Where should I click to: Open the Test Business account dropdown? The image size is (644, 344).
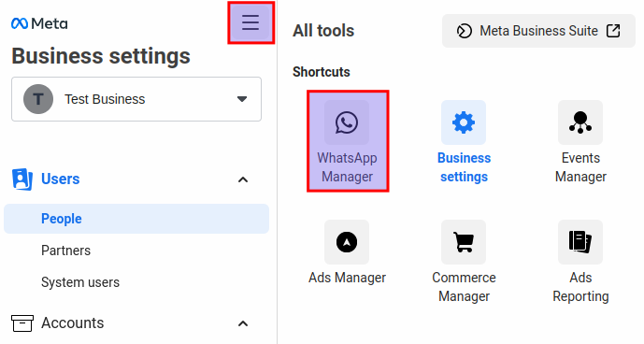[136, 99]
